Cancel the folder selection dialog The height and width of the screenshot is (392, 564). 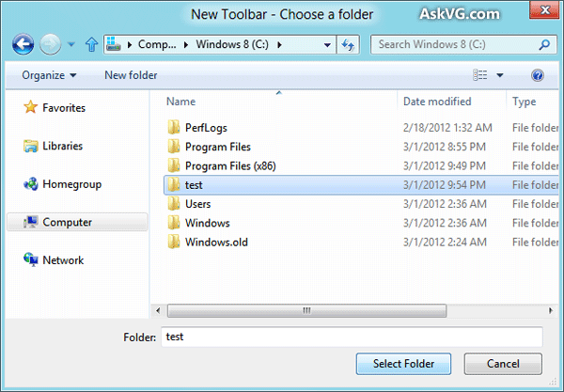pyautogui.click(x=503, y=364)
